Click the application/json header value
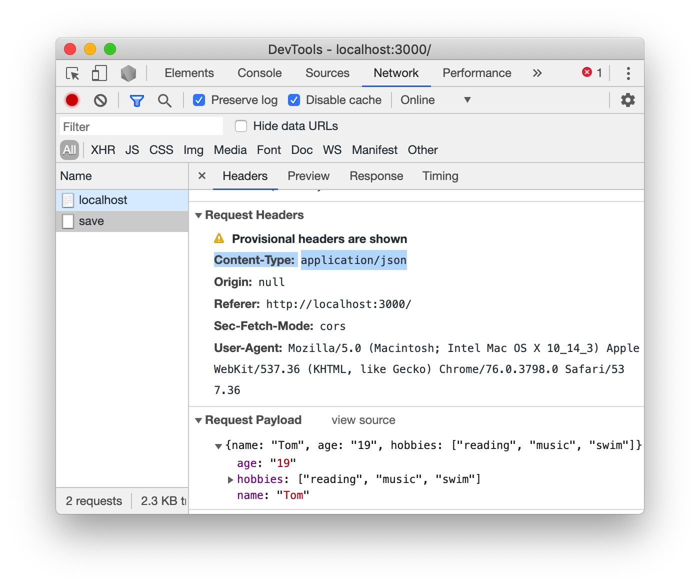700x588 pixels. (x=353, y=260)
